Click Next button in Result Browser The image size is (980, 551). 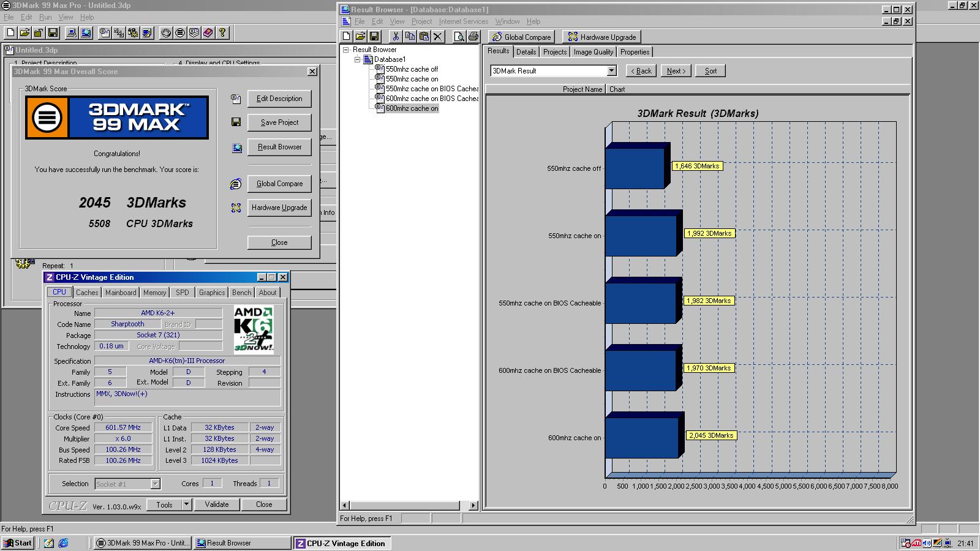(676, 71)
